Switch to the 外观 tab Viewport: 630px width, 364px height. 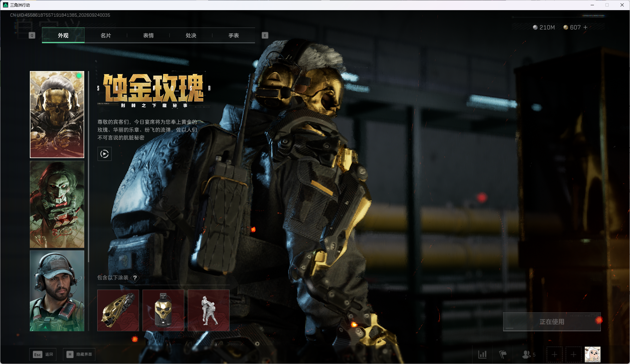[63, 35]
